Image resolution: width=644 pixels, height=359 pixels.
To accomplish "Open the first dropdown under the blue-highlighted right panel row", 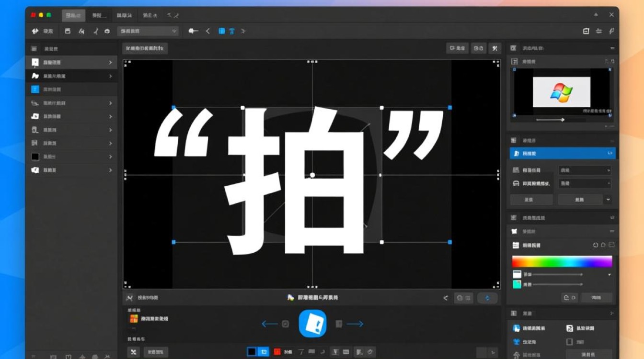I will 585,170.
